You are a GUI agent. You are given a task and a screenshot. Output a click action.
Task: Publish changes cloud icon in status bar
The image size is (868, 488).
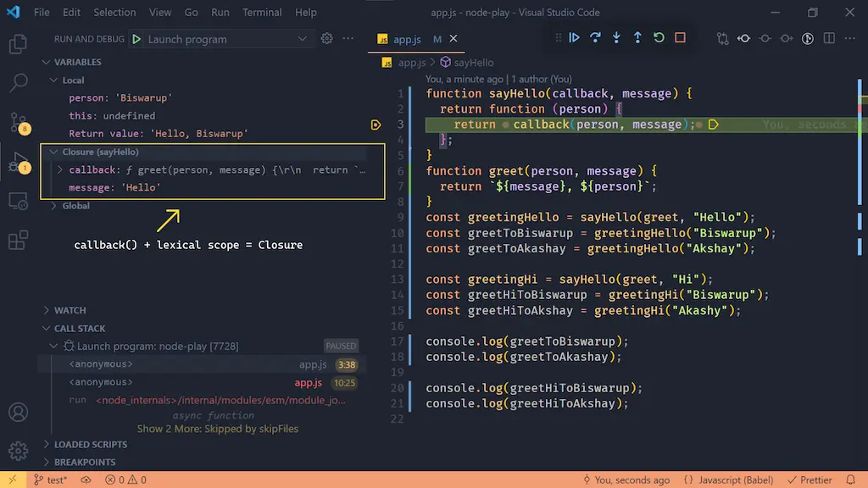point(86,480)
